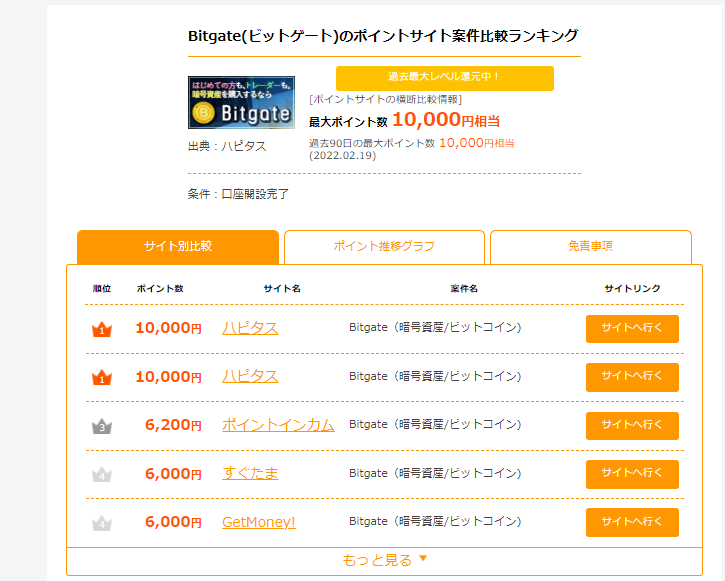
Task: Click the 順位 column header
Action: [102, 288]
